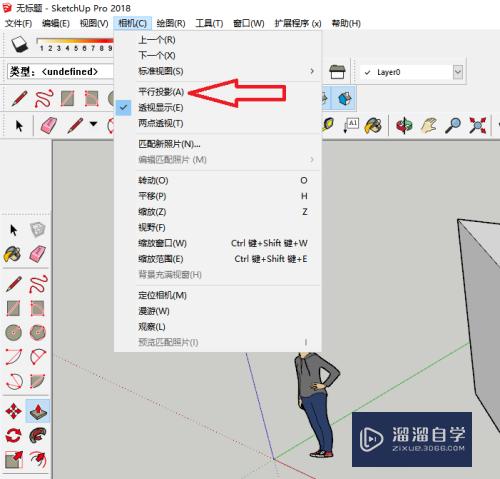
Task: Select the Eraser tool in left toolbar
Action: click(x=37, y=254)
